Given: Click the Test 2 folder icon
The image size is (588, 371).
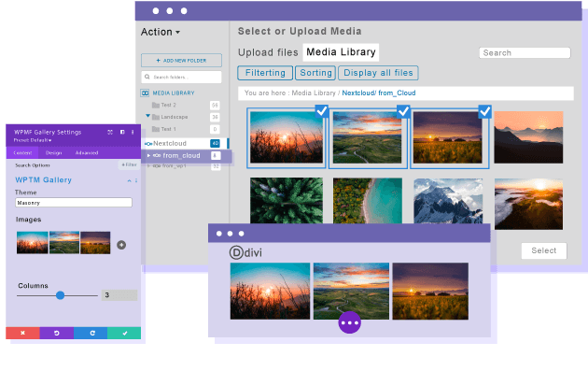Looking at the screenshot, I should [x=156, y=106].
